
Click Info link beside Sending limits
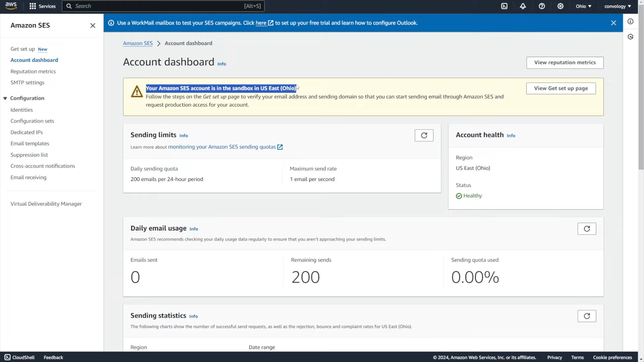[x=183, y=136]
